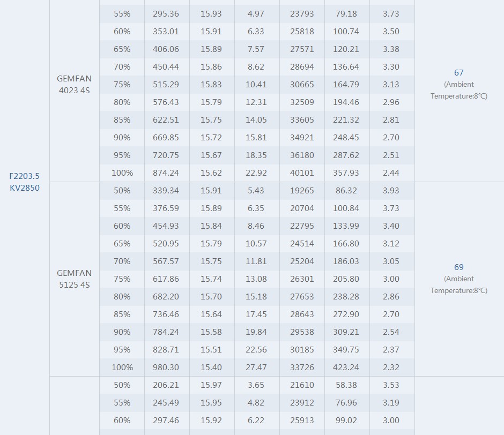The image size is (504, 435).
Task: Click the 69 temperature value
Action: pyautogui.click(x=458, y=267)
